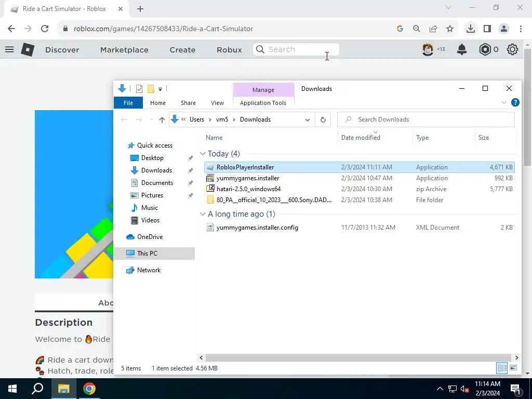Open Customize Quick Access Toolbar dropdown

pyautogui.click(x=160, y=89)
